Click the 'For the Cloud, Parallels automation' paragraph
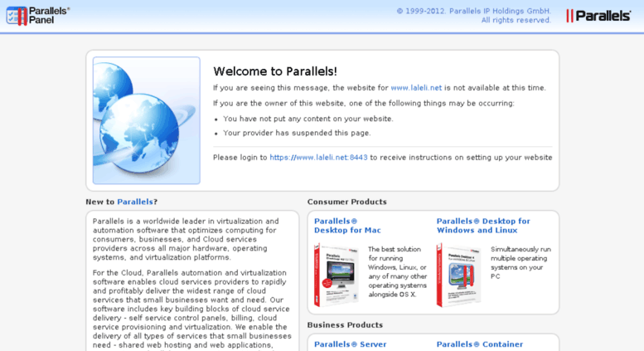Viewport: 644px width, 351px height. click(192, 311)
